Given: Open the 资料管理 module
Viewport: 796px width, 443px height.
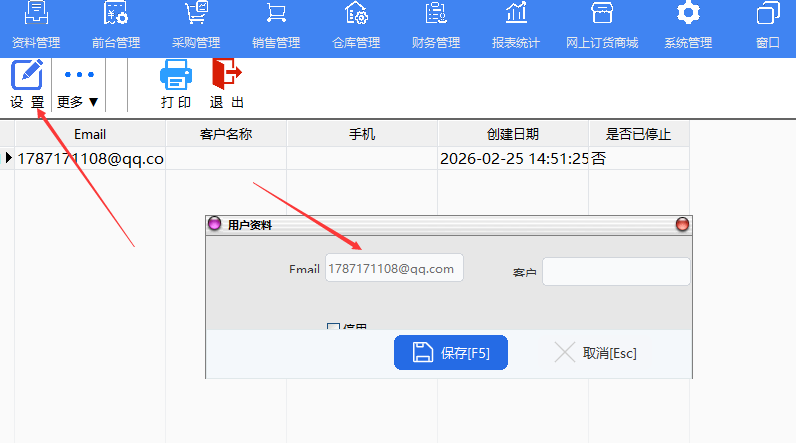Looking at the screenshot, I should [36, 27].
